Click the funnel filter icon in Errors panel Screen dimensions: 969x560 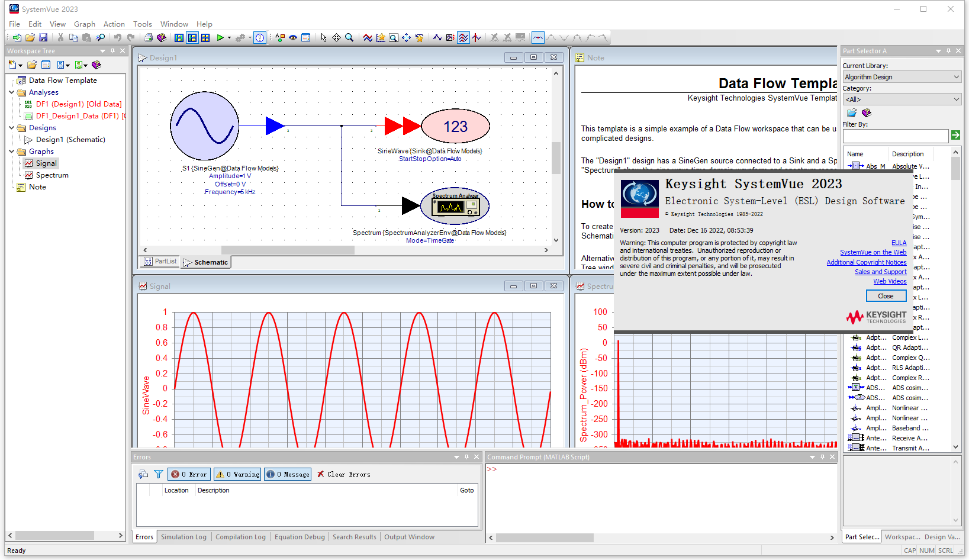point(159,474)
